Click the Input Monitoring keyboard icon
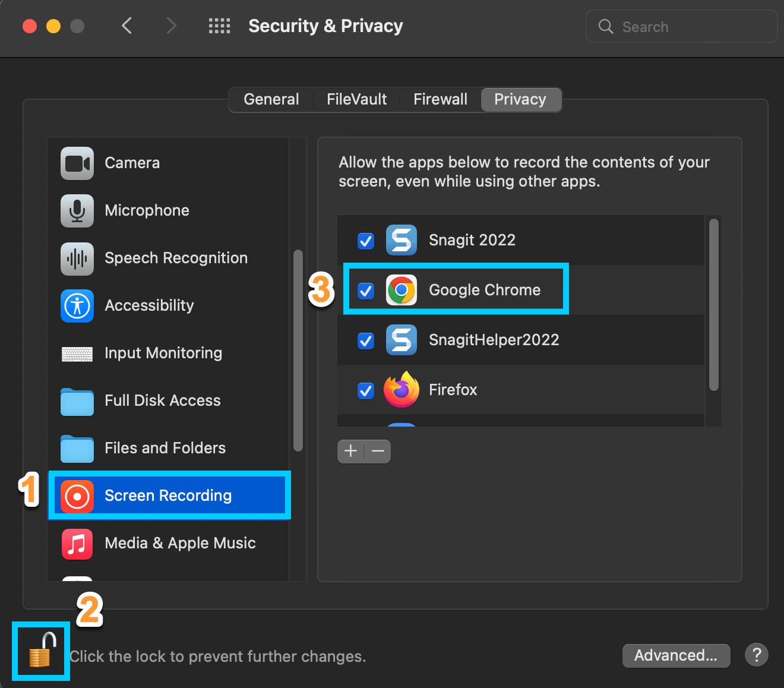The height and width of the screenshot is (688, 784). 77,355
